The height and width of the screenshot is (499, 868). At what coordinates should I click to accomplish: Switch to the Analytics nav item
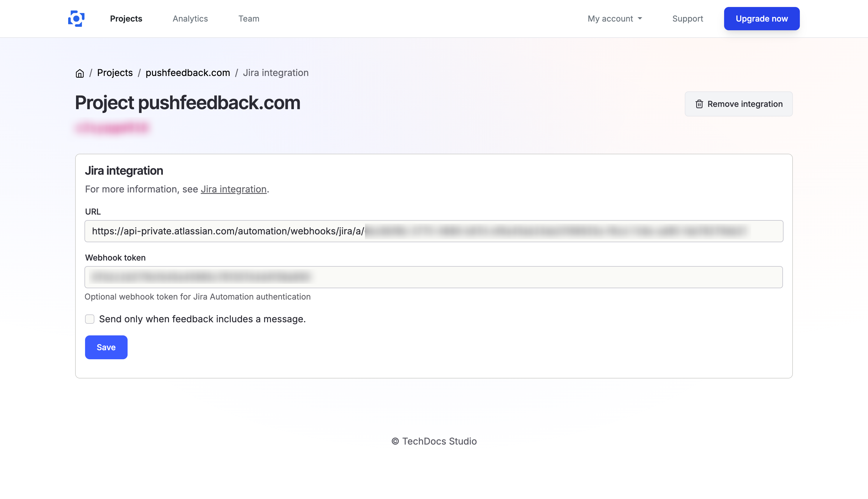click(x=190, y=19)
